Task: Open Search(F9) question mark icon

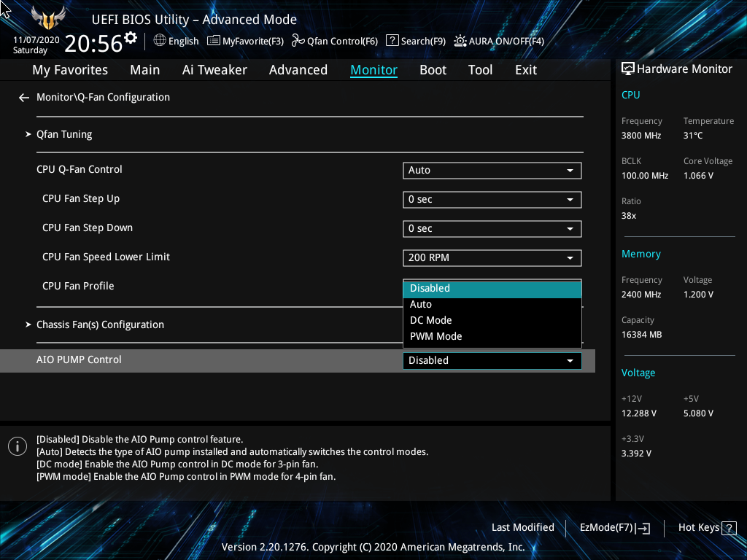Action: (392, 41)
